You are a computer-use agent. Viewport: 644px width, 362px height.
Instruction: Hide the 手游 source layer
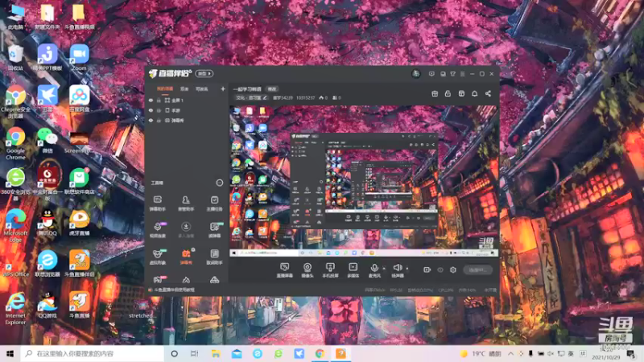[151, 110]
